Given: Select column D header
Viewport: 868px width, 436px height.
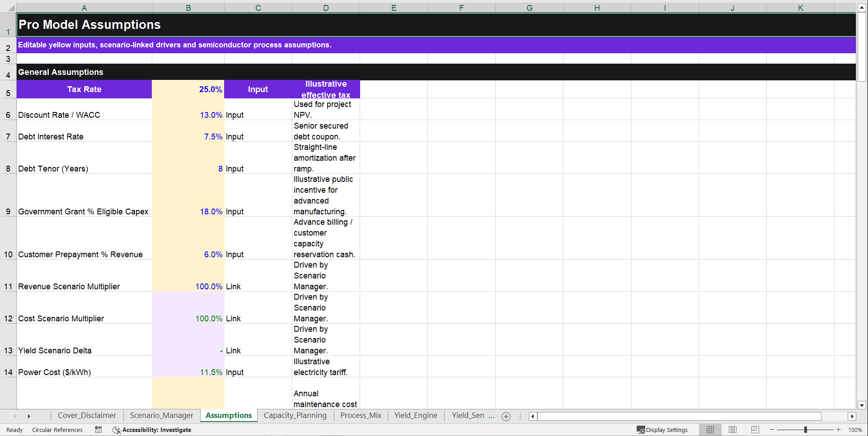Looking at the screenshot, I should click(x=326, y=8).
